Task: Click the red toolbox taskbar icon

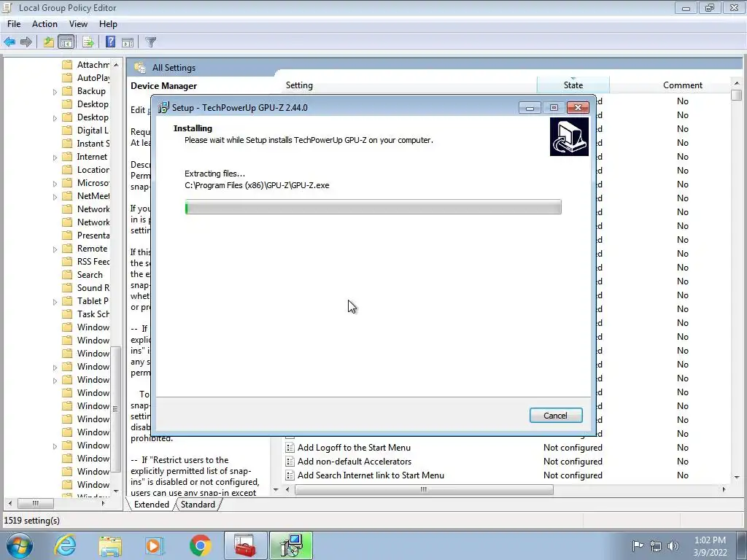Action: (x=245, y=545)
